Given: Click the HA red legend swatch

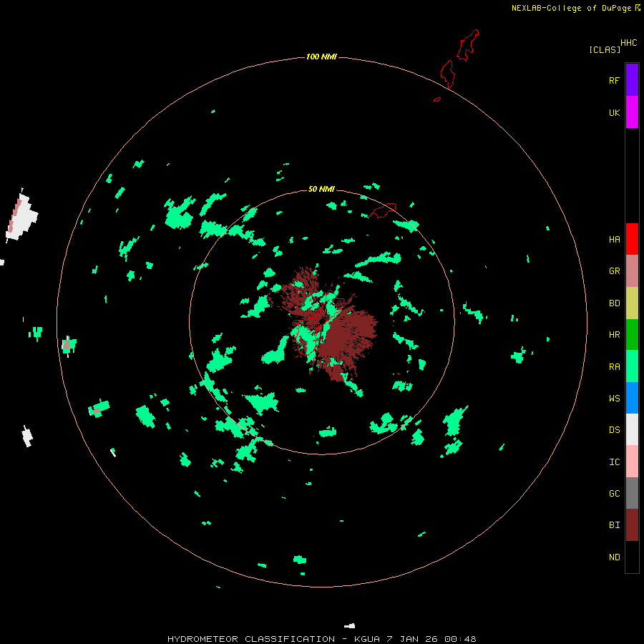Looking at the screenshot, I should (632, 239).
